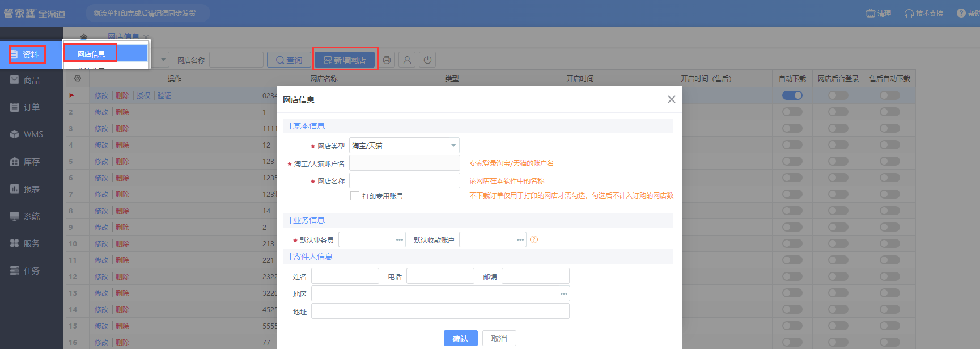
Task: Open the filter dropdown before 网店名称
Action: click(164, 60)
